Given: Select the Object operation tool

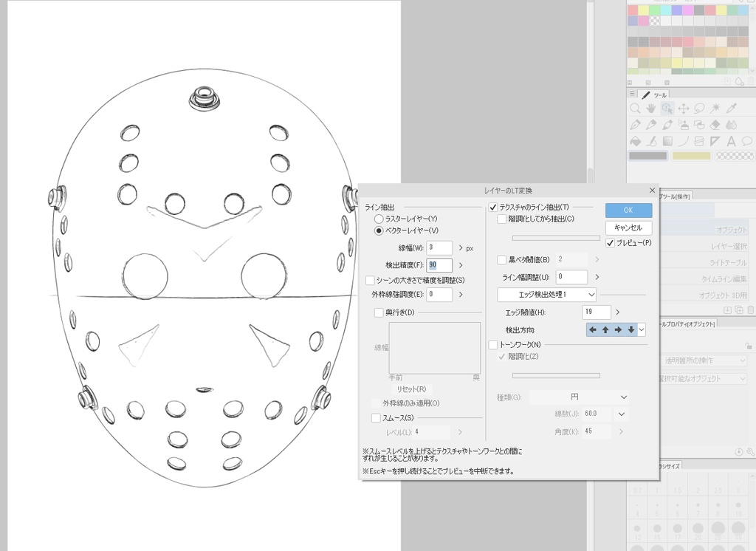Looking at the screenshot, I should coord(667,109).
